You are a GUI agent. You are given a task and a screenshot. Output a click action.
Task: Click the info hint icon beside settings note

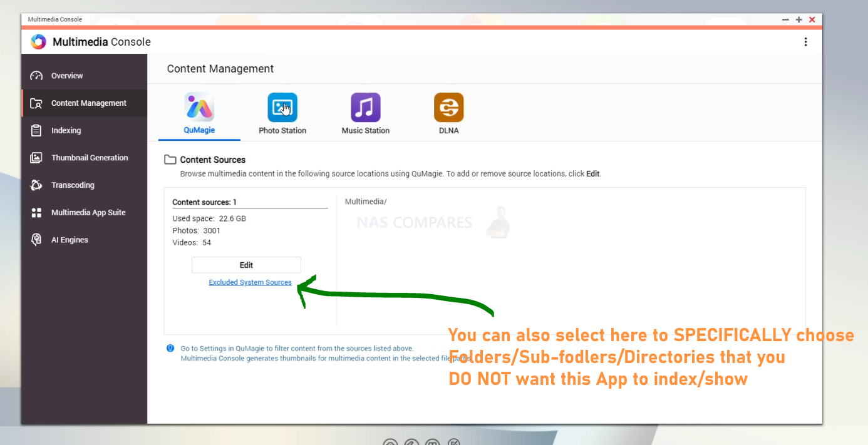coord(170,348)
